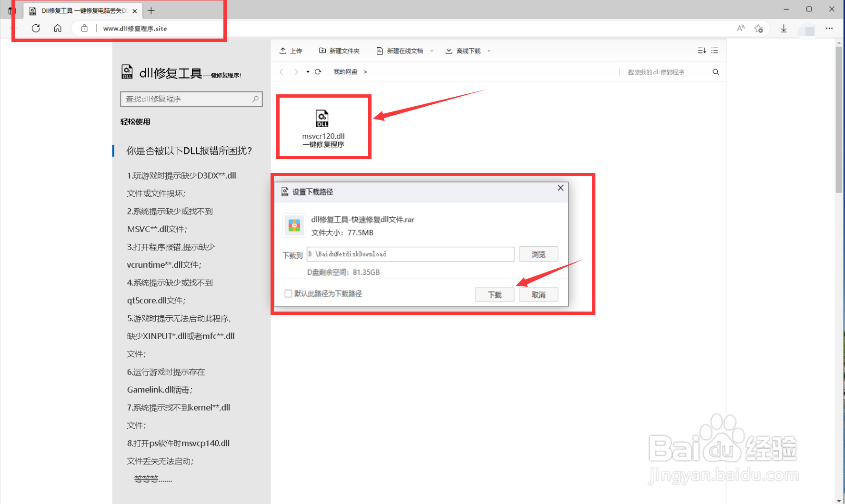This screenshot has height=504, width=845.
Task: Add page to favorites star icon
Action: click(759, 29)
